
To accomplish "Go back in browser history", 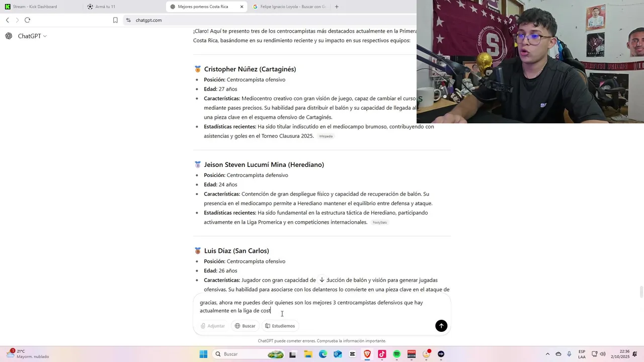I will [8, 20].
